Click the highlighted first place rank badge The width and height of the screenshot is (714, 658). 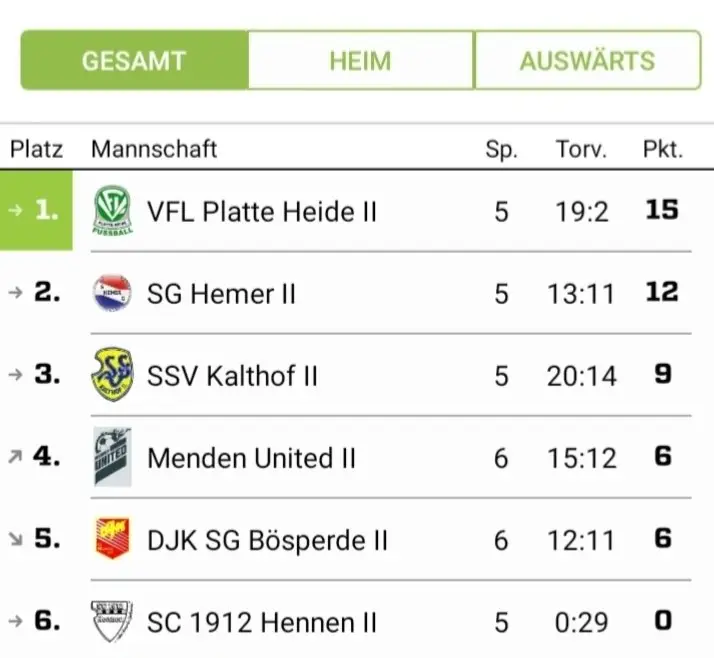(36, 211)
